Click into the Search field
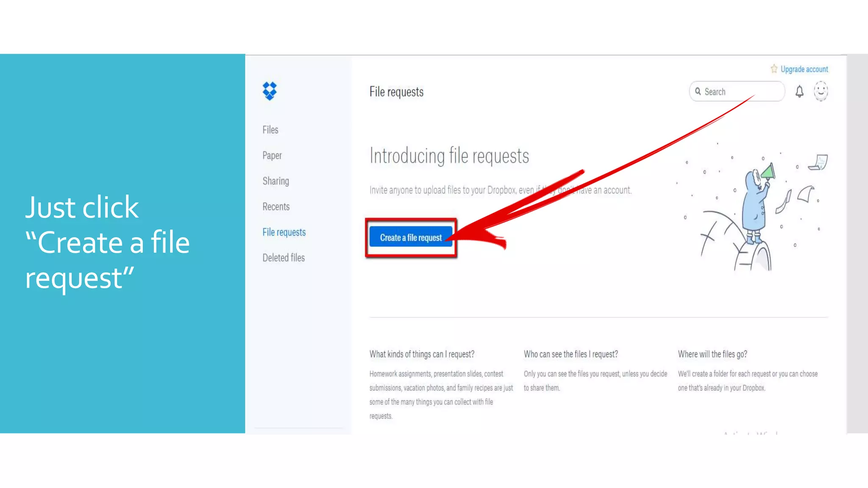868x488 pixels. click(x=737, y=91)
